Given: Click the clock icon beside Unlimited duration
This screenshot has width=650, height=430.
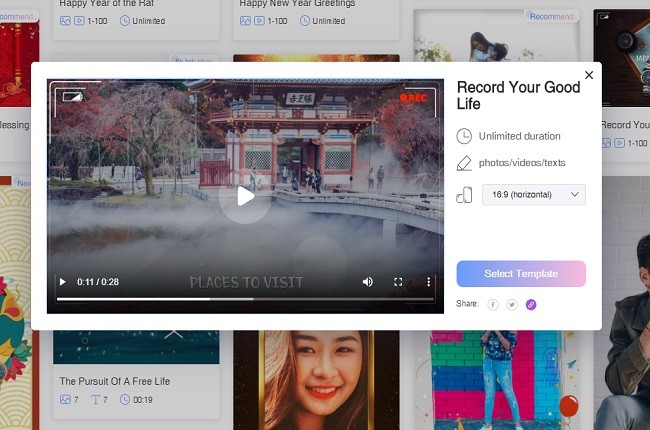Looking at the screenshot, I should point(464,136).
